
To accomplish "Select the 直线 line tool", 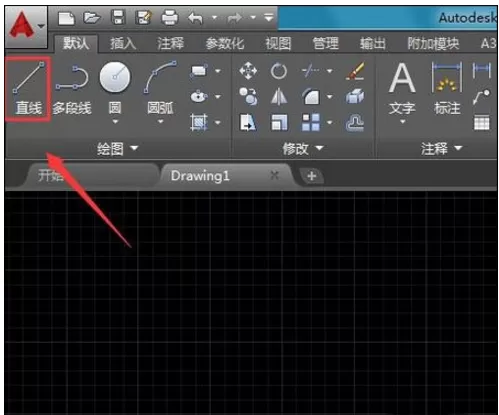I will (28, 89).
